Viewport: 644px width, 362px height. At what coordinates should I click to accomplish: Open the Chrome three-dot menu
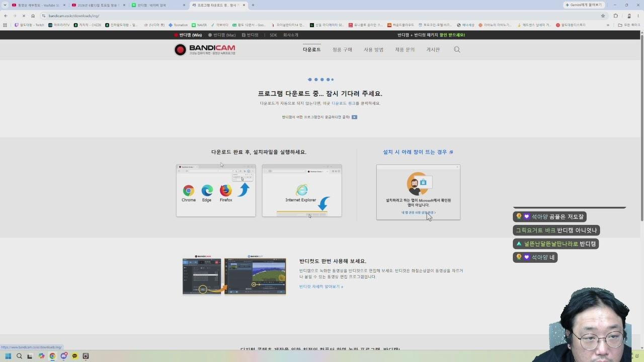tap(638, 16)
